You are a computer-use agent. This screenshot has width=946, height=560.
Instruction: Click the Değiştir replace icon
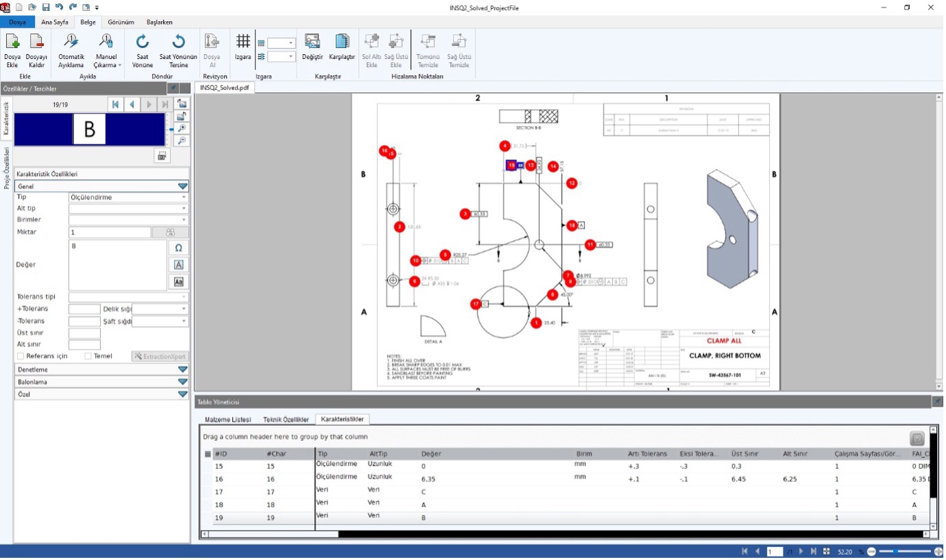coord(312,51)
